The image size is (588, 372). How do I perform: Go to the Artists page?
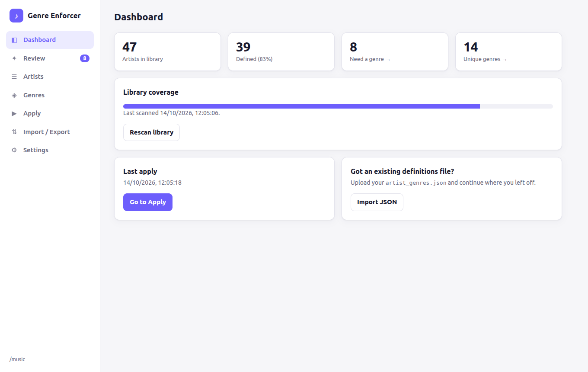[x=50, y=77]
